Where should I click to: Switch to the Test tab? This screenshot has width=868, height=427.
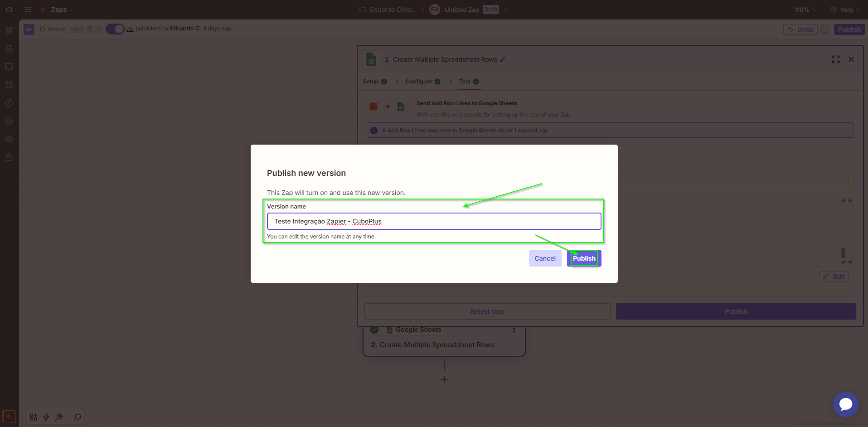pyautogui.click(x=469, y=82)
